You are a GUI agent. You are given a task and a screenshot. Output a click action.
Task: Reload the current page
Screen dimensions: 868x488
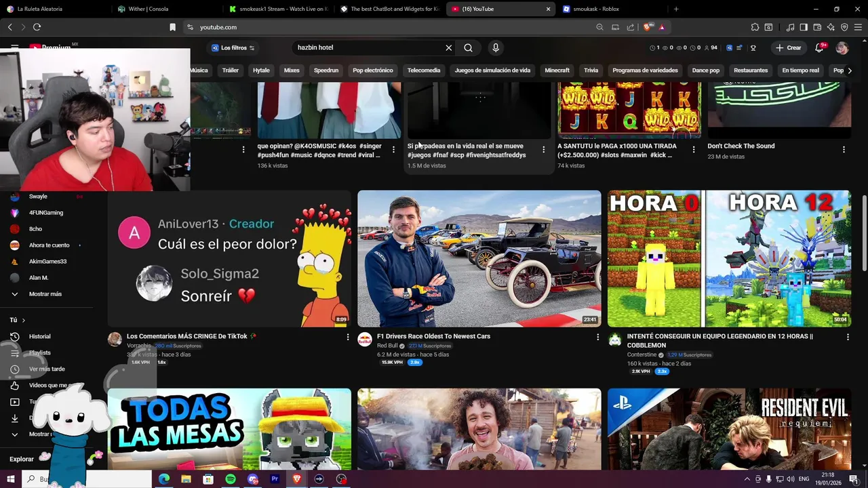click(37, 27)
